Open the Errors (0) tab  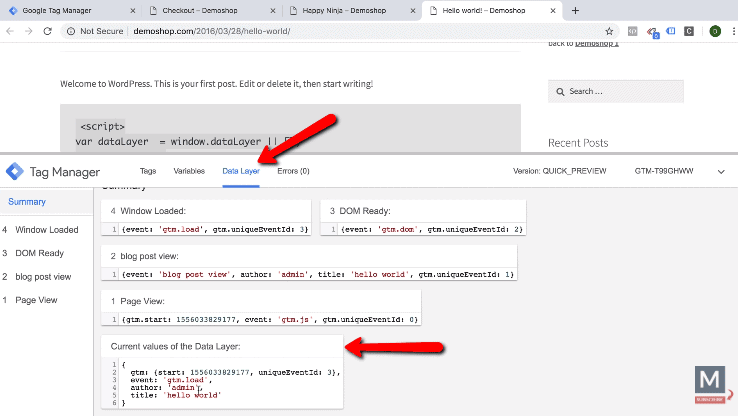[x=293, y=171]
